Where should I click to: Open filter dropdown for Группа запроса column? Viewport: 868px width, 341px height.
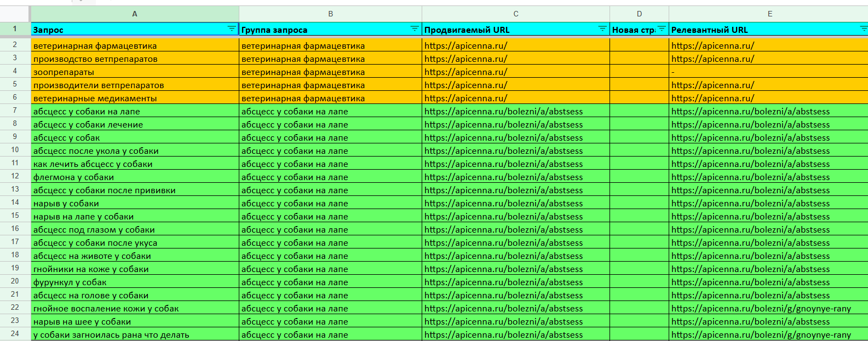[415, 29]
